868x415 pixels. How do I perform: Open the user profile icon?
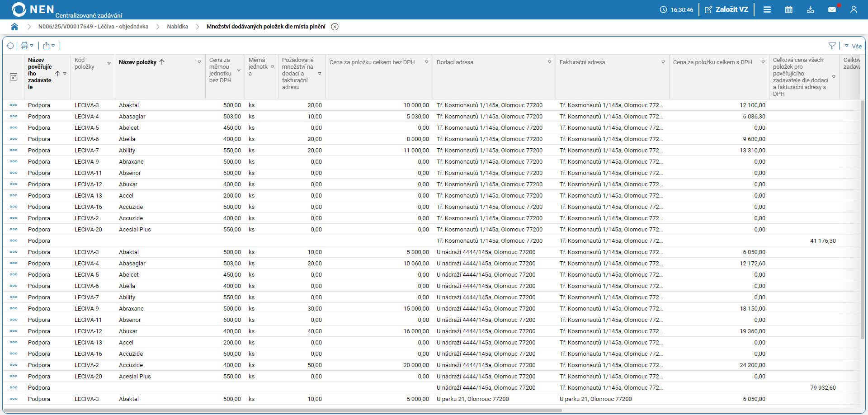pyautogui.click(x=854, y=9)
